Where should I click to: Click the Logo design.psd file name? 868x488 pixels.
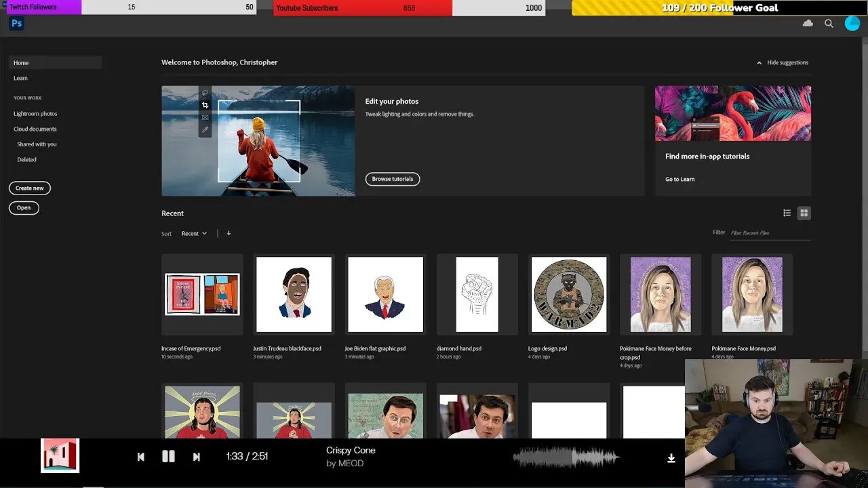click(548, 348)
